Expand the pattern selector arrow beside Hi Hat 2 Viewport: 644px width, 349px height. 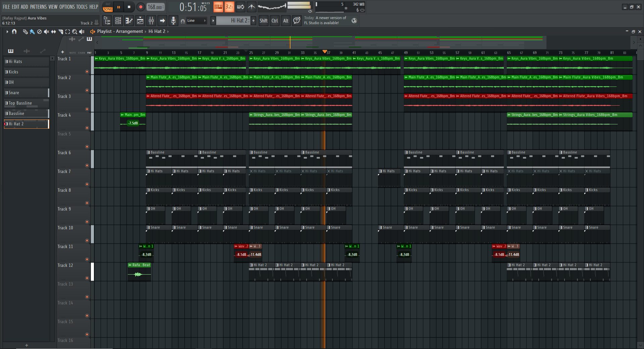coord(213,21)
